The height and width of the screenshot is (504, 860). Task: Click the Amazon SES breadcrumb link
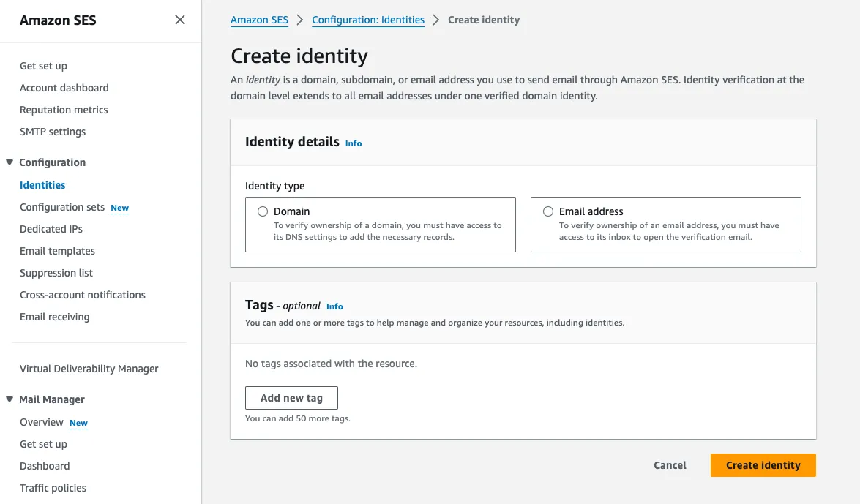coord(259,20)
